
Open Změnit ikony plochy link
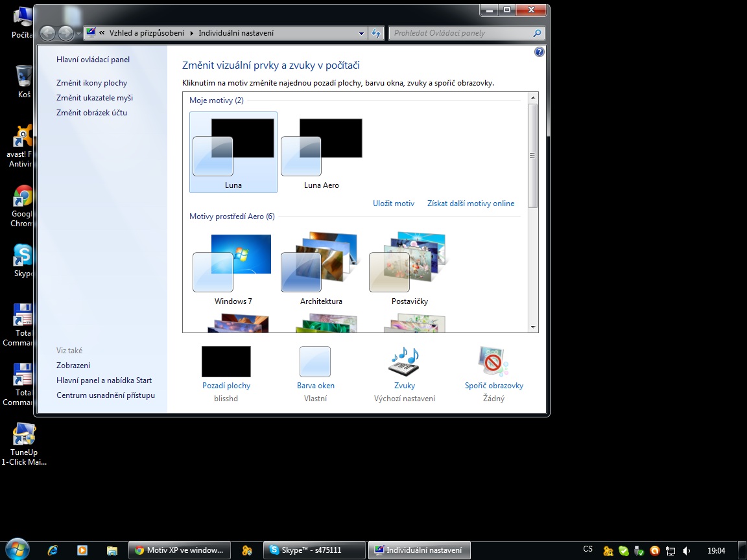[91, 83]
